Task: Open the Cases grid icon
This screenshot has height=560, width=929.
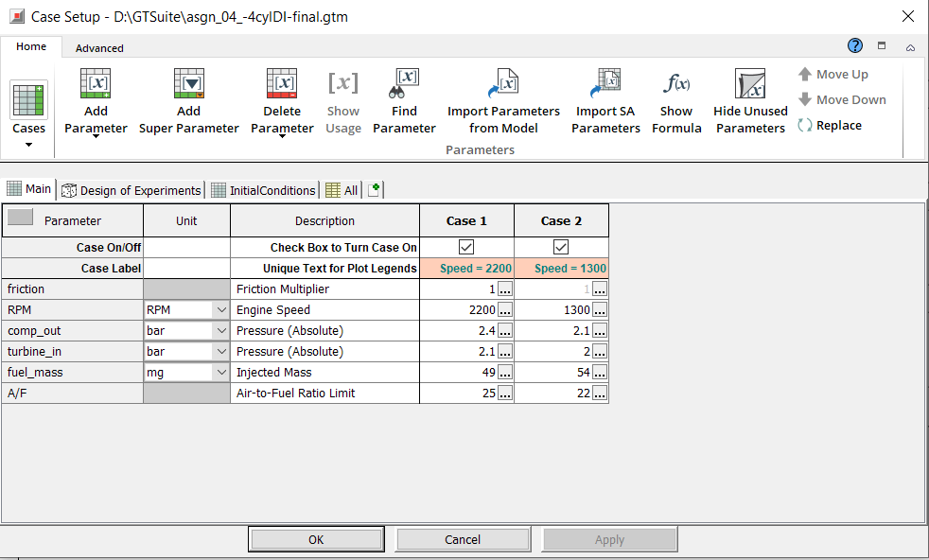Action: click(28, 100)
